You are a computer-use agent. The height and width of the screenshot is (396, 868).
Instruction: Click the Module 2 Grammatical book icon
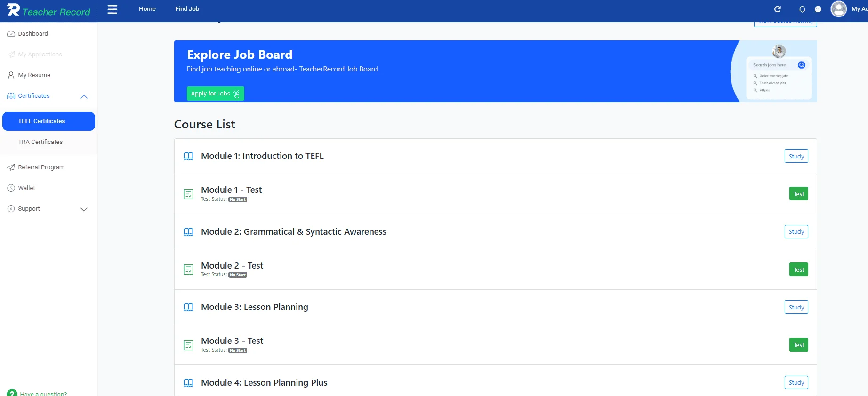pos(188,232)
